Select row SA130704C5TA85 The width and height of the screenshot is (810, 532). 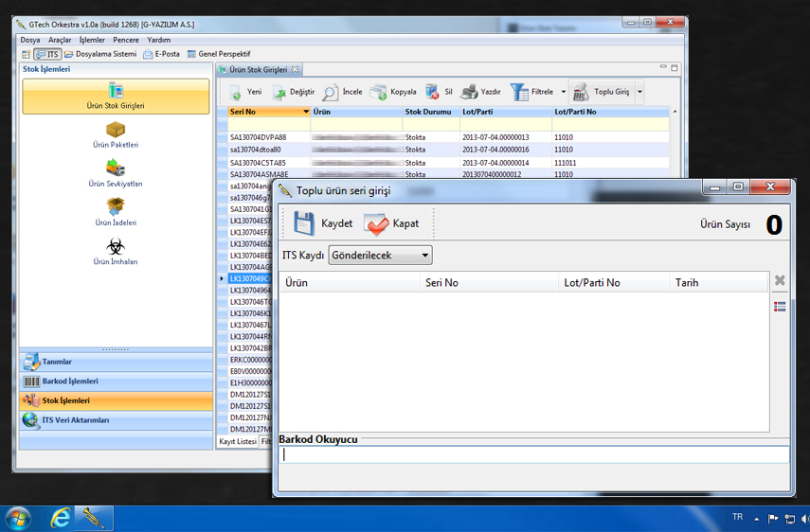click(448, 163)
